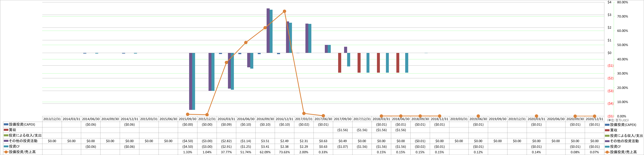Select the red ($3) dollar axis label
Viewport: 644px width, 155px height.
pyautogui.click(x=611, y=91)
